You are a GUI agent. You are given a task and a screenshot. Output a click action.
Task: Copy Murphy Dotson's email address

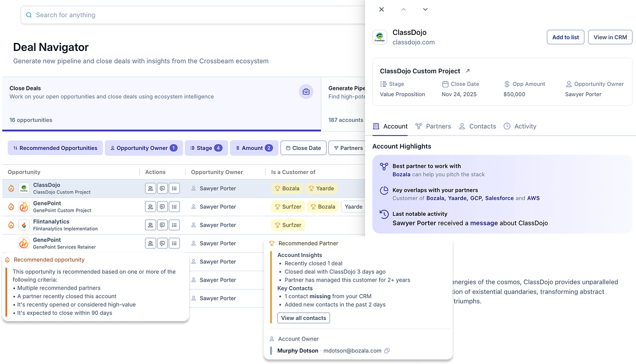point(387,351)
